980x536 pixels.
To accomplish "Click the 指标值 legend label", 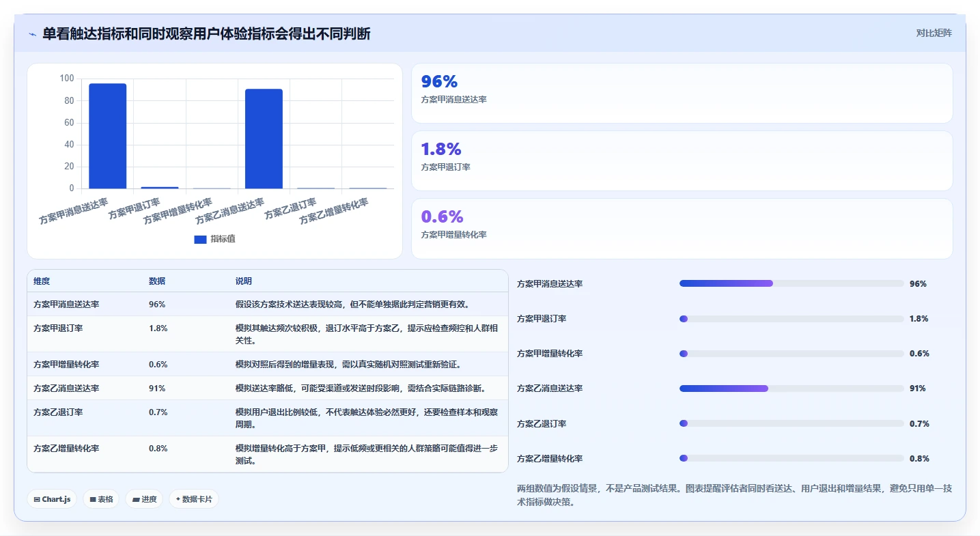I will 223,239.
